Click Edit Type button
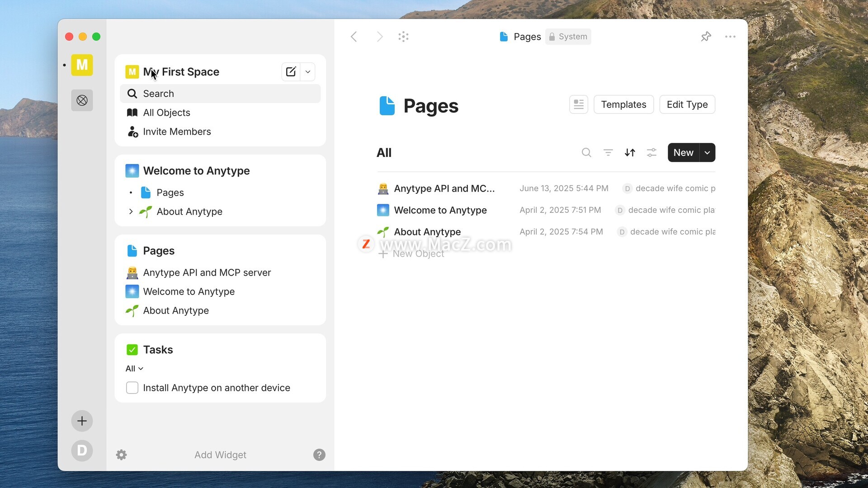Screen dimensions: 868x488 687,104
